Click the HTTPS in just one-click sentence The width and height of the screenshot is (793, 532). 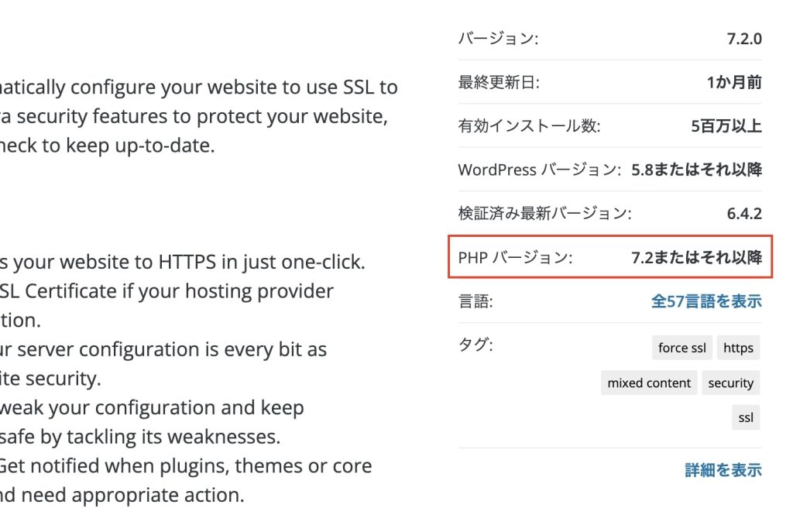coord(182,262)
